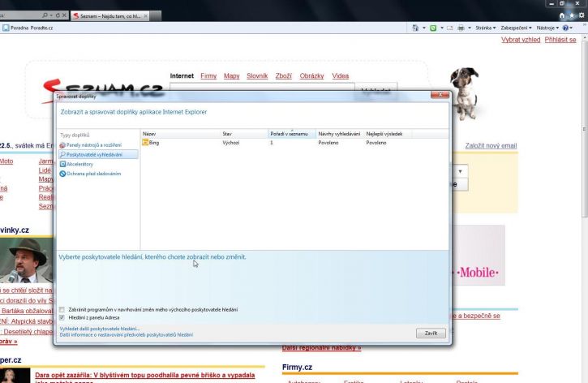Open the gear Tools icon
The width and height of the screenshot is (588, 383).
pyautogui.click(x=582, y=15)
